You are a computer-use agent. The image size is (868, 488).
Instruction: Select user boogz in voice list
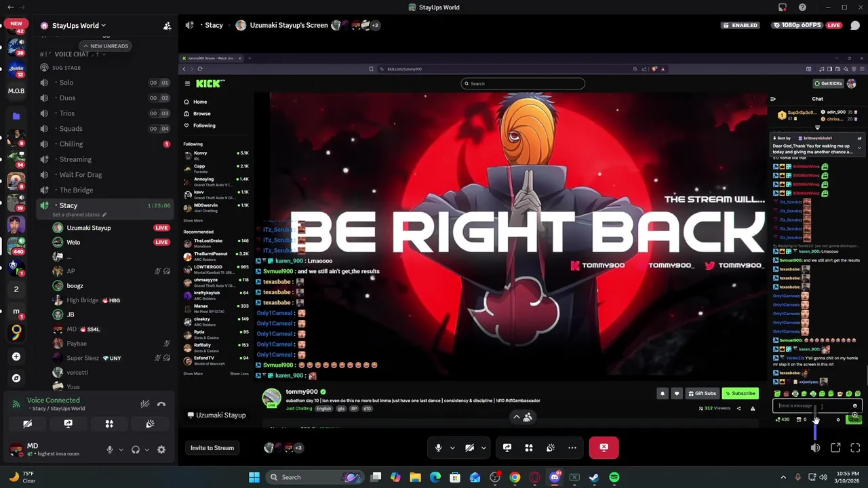coord(75,285)
